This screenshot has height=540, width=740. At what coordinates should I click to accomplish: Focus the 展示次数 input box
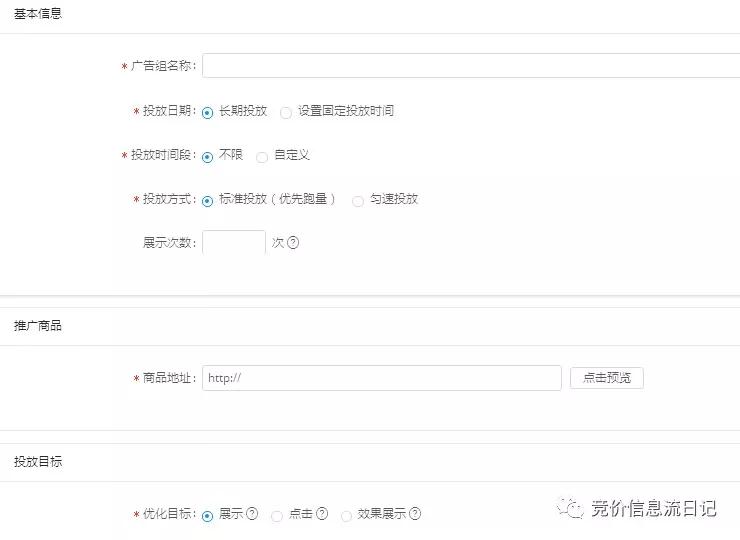tap(234, 243)
